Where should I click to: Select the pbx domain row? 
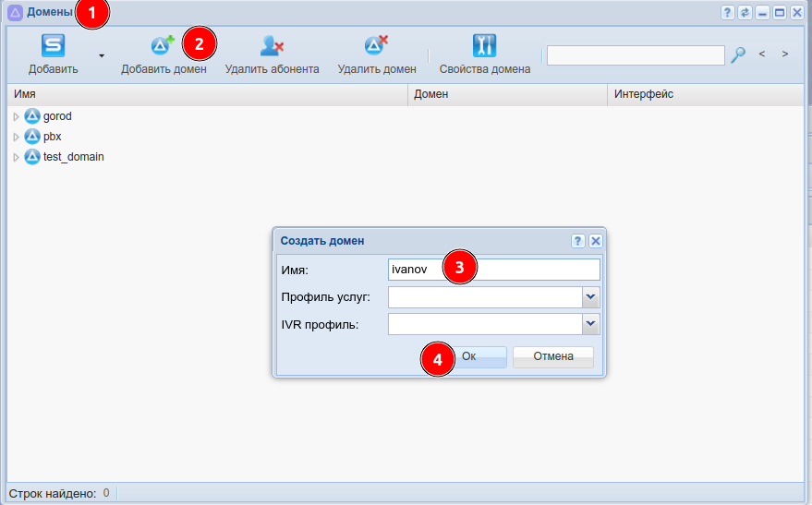tap(406, 137)
